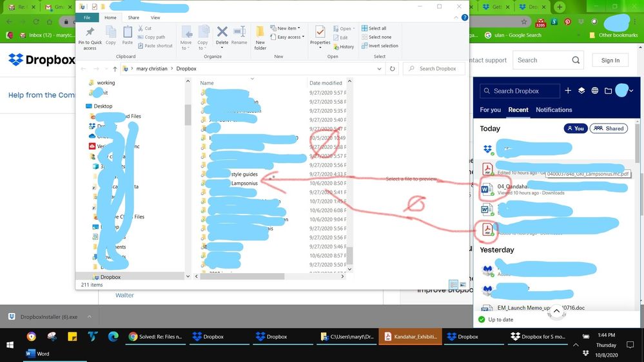This screenshot has height=362, width=644.
Task: Click the Properties icon in ribbon
Action: 320,37
